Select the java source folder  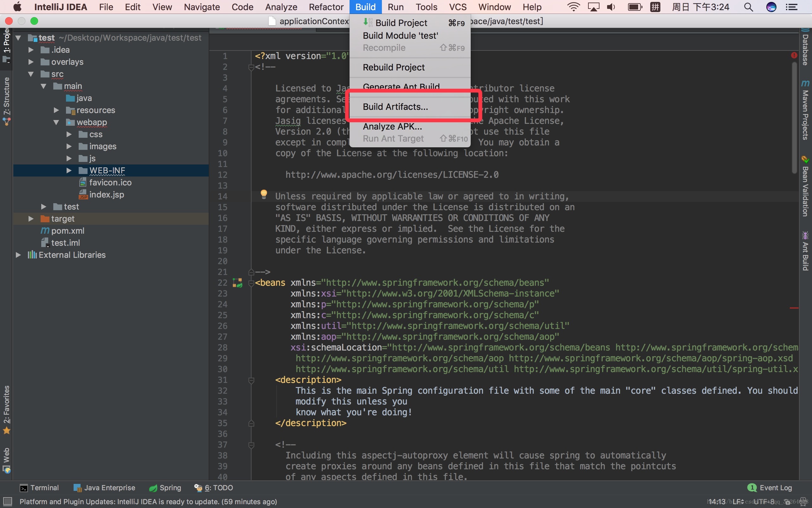pyautogui.click(x=79, y=98)
